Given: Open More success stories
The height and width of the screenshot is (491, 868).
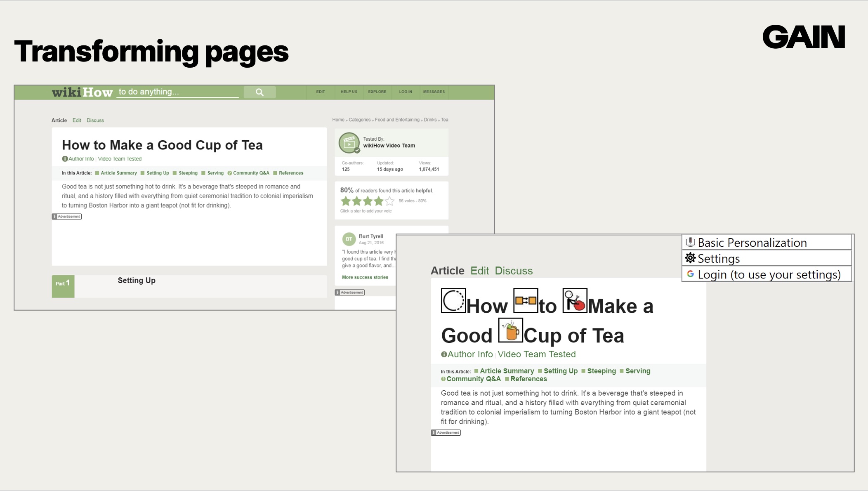Looking at the screenshot, I should pos(365,277).
